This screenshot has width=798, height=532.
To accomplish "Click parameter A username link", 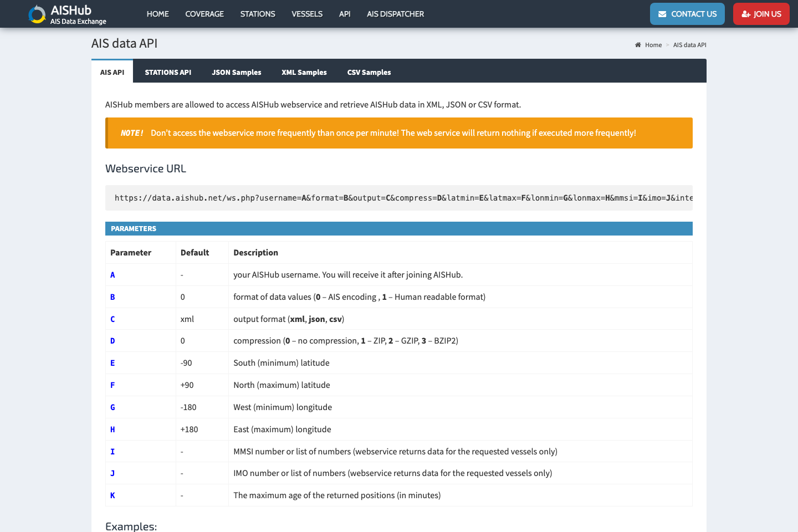I will (x=112, y=274).
